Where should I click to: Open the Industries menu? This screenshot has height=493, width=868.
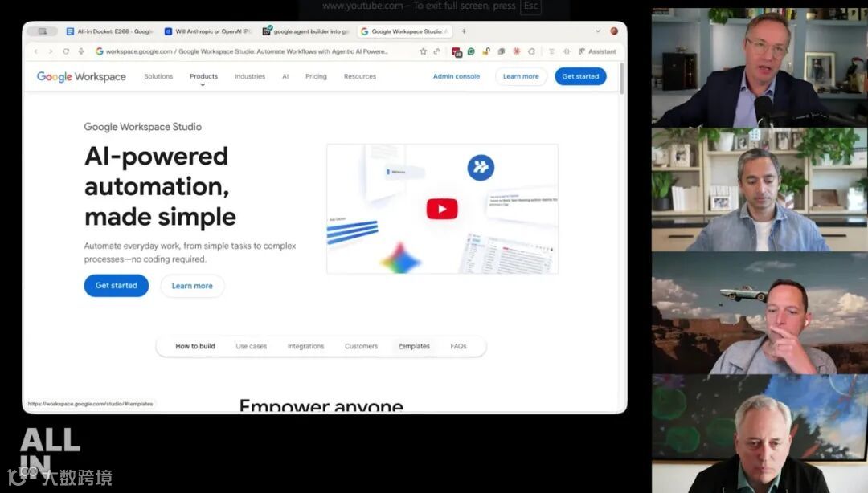coord(250,76)
